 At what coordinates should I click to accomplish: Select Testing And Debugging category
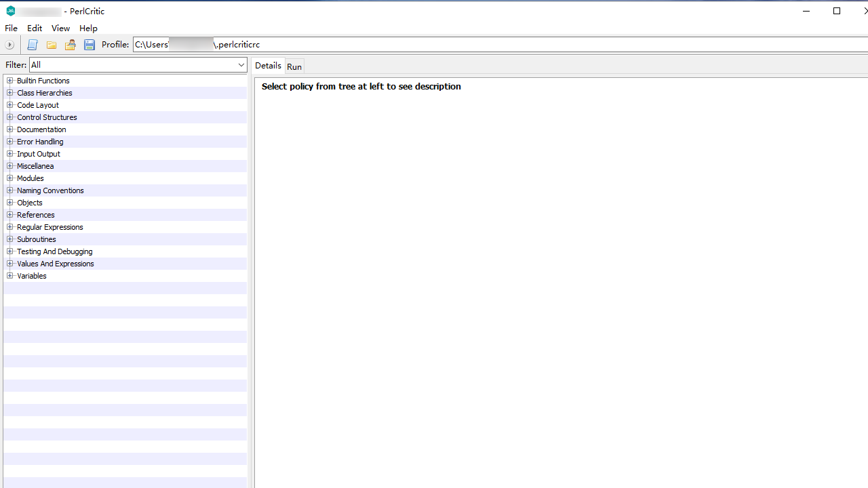54,251
